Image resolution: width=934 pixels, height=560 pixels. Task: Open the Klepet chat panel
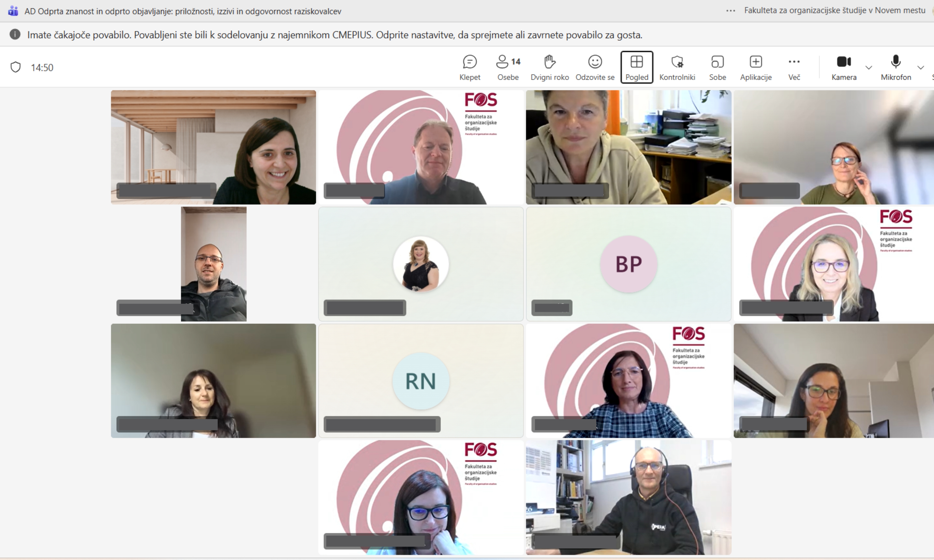coord(470,67)
